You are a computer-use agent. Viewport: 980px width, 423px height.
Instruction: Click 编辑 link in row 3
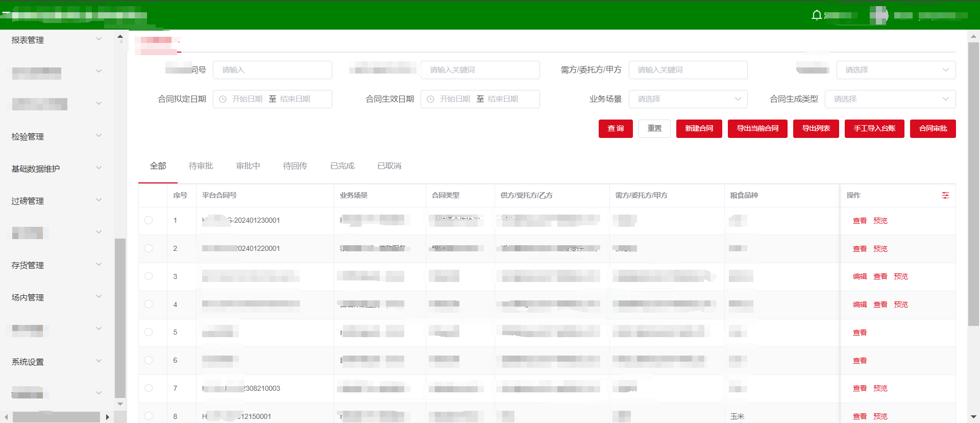pos(860,276)
